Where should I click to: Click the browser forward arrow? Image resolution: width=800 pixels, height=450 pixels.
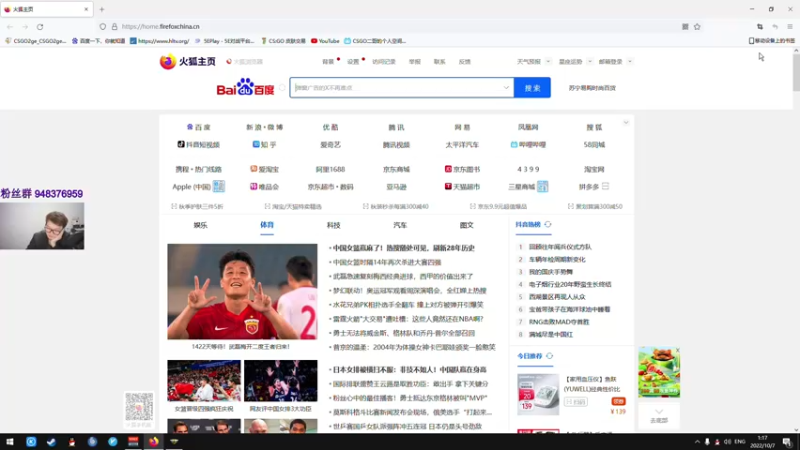25,27
